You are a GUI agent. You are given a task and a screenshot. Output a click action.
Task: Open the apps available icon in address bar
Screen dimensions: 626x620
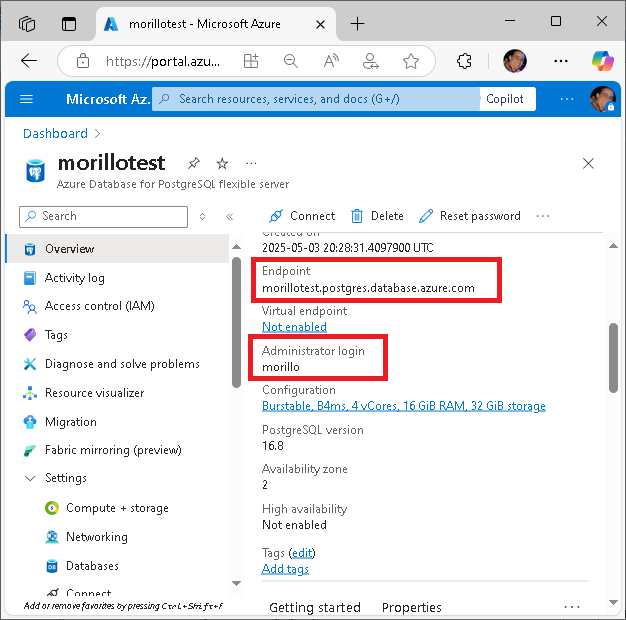point(251,61)
